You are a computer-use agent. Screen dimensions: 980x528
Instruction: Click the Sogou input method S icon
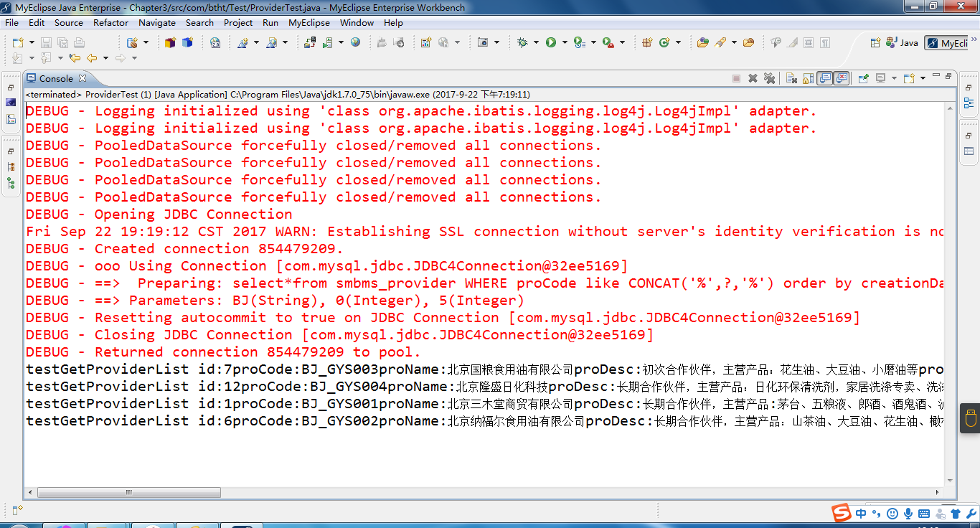pos(842,513)
